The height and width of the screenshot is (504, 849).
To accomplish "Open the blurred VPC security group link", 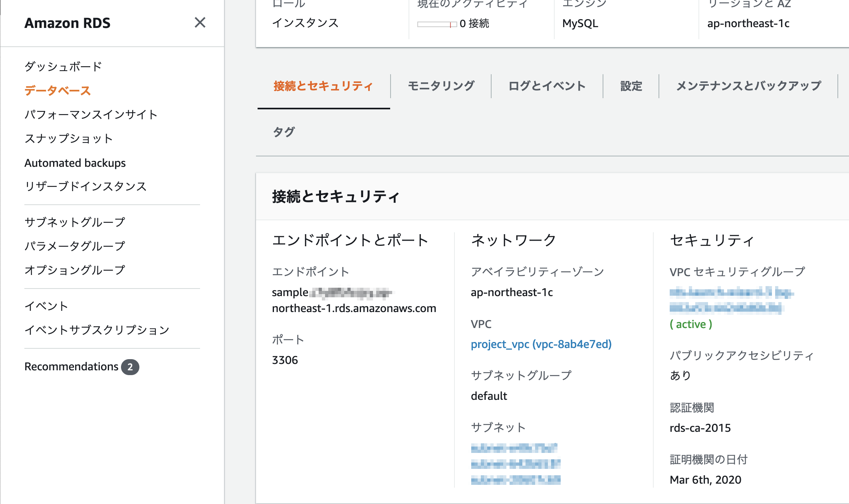I will pos(732,300).
